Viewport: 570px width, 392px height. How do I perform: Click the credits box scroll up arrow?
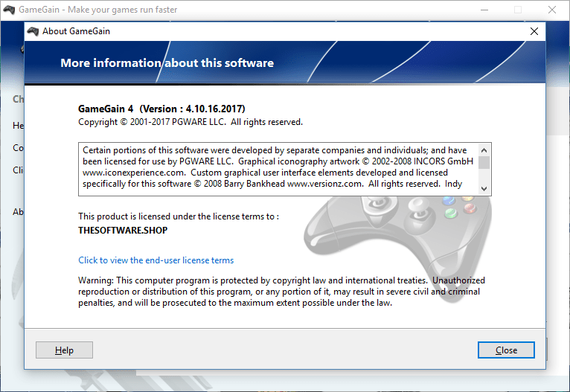pos(484,149)
